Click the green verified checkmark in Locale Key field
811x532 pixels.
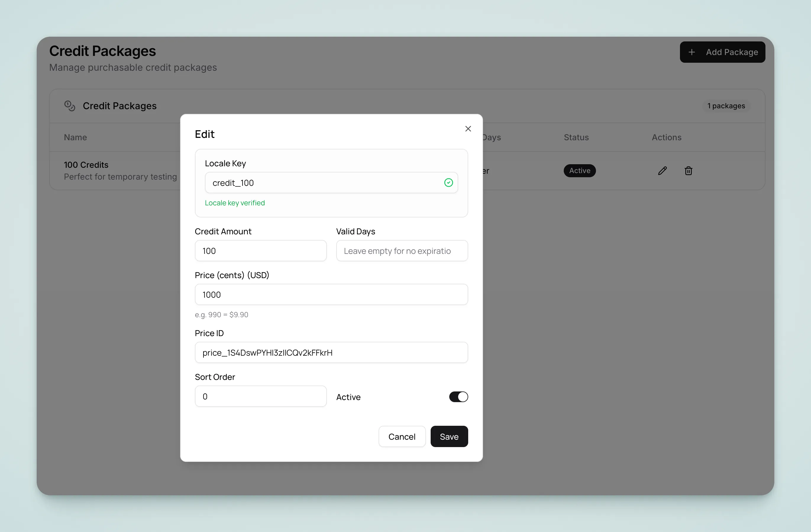pyautogui.click(x=448, y=183)
